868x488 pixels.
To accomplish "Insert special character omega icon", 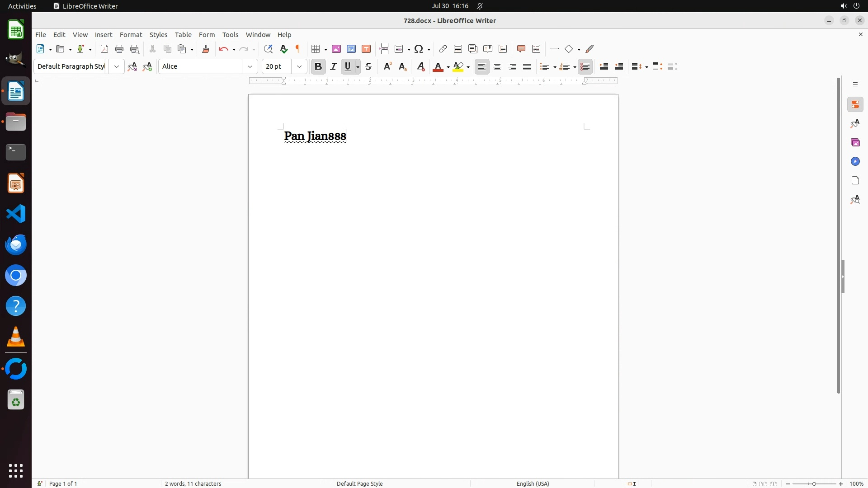I will pyautogui.click(x=419, y=49).
